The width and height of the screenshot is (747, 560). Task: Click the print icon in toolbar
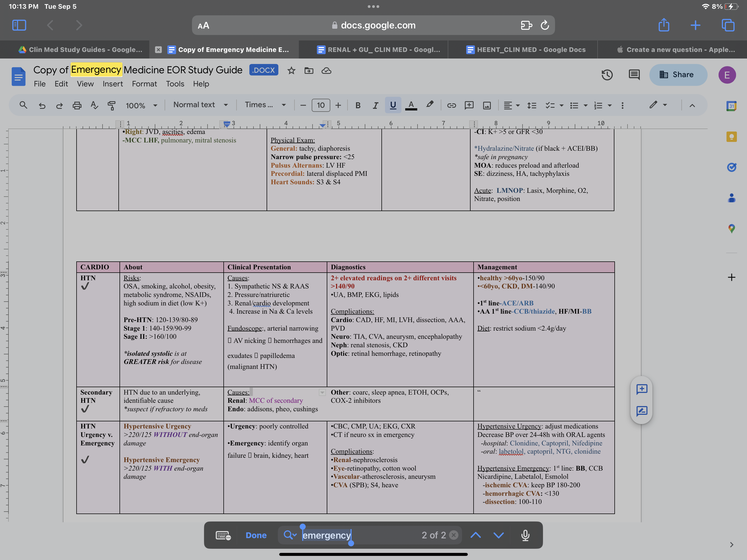(x=77, y=105)
